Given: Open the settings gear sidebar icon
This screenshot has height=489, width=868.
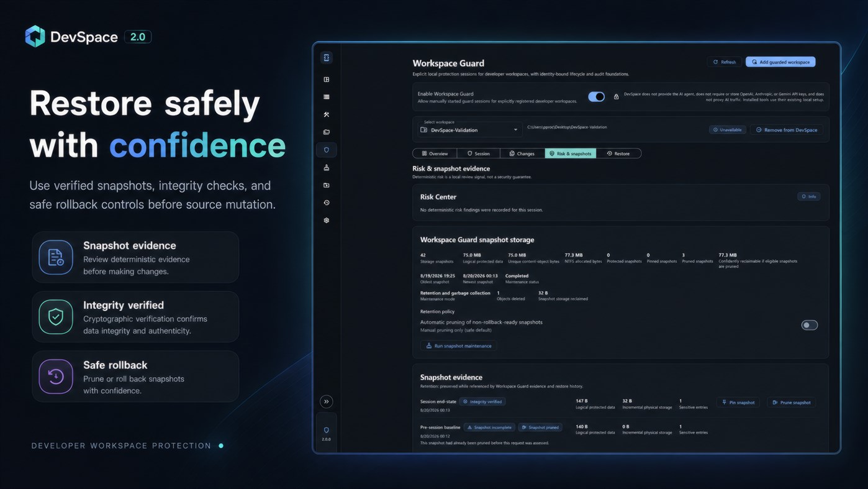Looking at the screenshot, I should 327,220.
